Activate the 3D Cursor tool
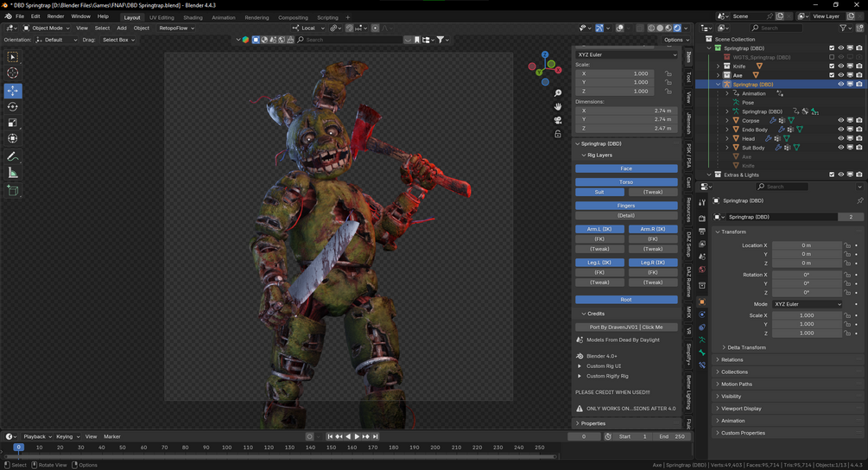 pyautogui.click(x=13, y=73)
